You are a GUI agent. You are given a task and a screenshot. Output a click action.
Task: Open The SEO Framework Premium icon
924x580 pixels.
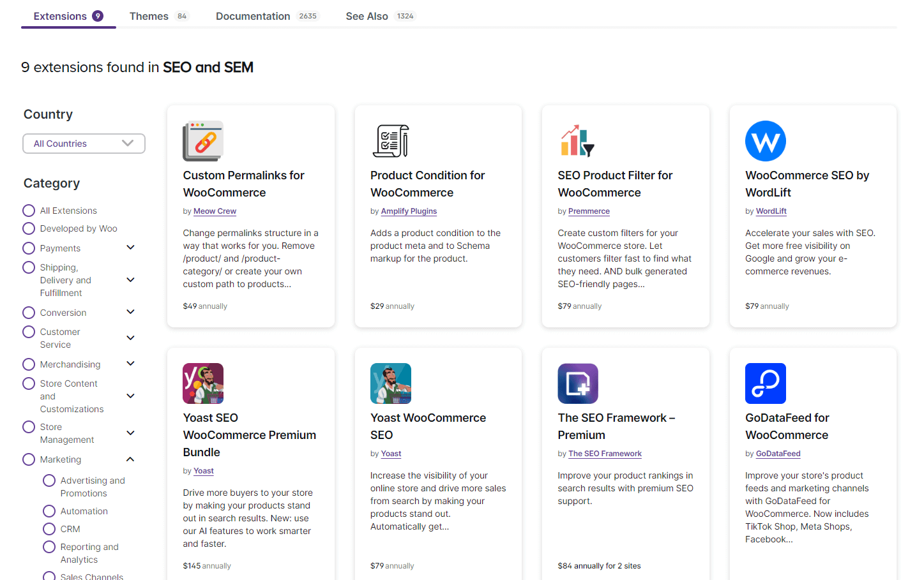click(x=578, y=383)
